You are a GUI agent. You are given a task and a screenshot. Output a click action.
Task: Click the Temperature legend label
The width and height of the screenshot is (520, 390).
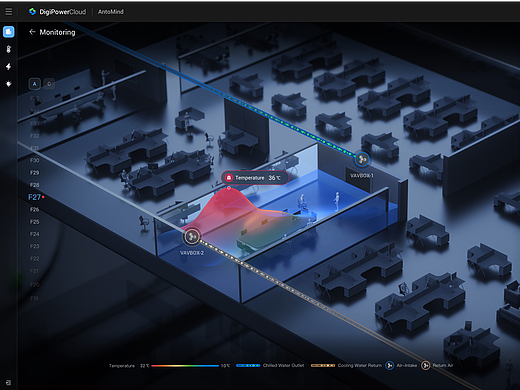tap(122, 366)
